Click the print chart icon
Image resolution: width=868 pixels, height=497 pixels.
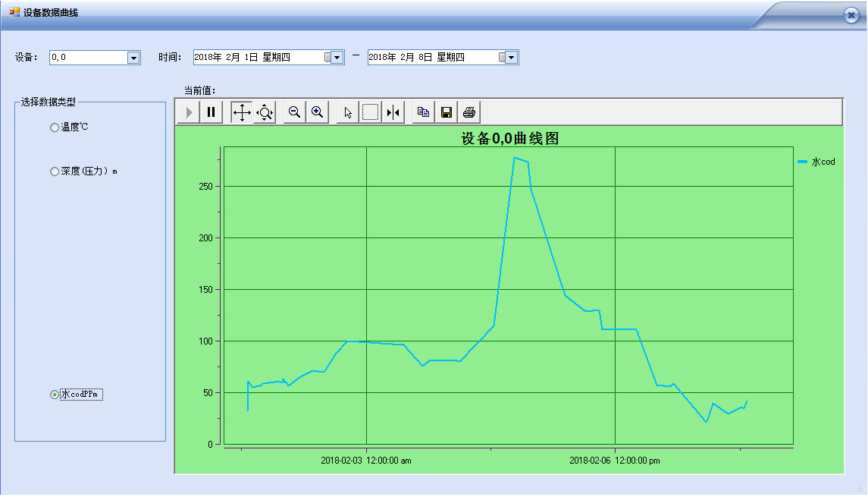tap(469, 112)
